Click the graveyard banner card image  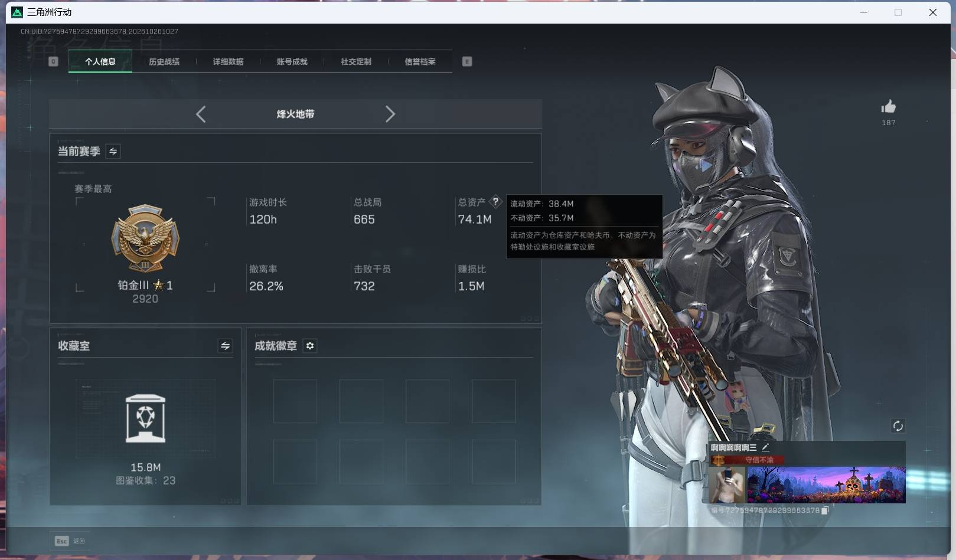pyautogui.click(x=826, y=484)
